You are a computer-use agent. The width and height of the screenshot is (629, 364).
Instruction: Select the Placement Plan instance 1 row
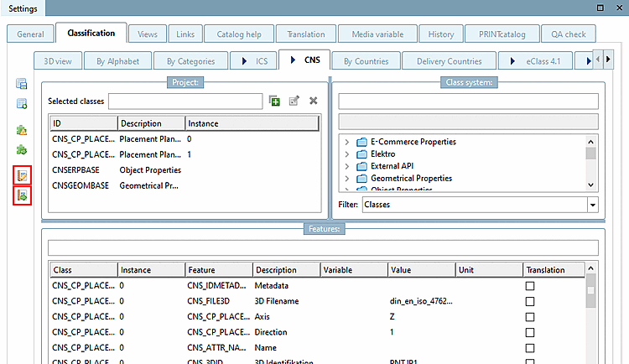point(185,154)
